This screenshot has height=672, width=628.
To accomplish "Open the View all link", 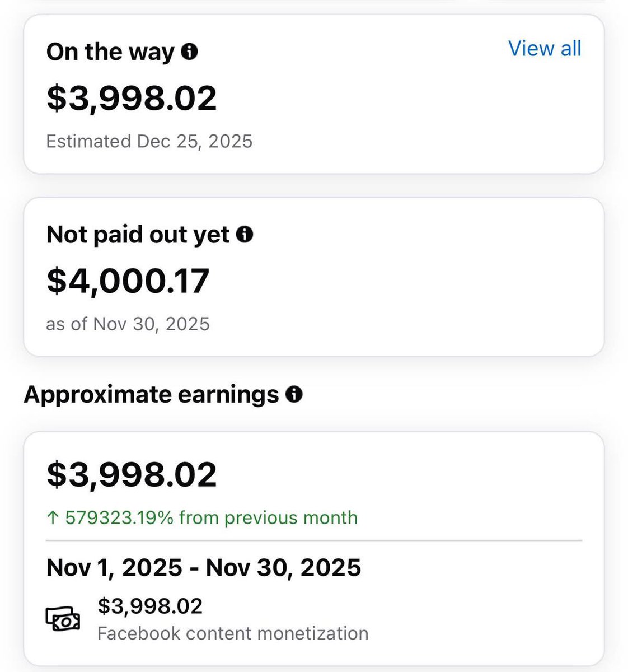I will pyautogui.click(x=545, y=49).
